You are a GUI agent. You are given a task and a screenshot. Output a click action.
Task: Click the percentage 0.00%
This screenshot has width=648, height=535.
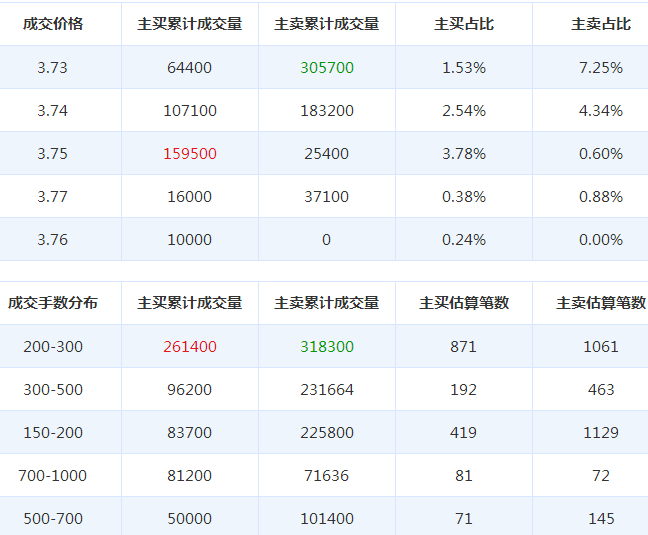(601, 239)
